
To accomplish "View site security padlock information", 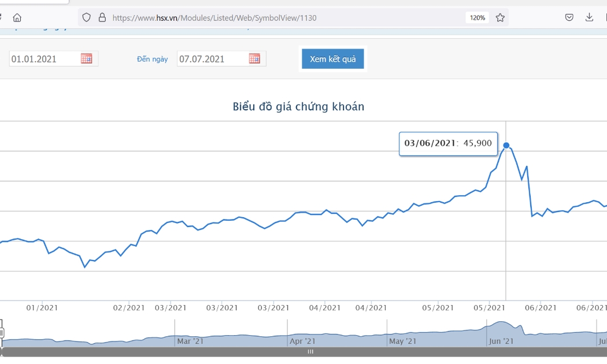I will point(102,17).
